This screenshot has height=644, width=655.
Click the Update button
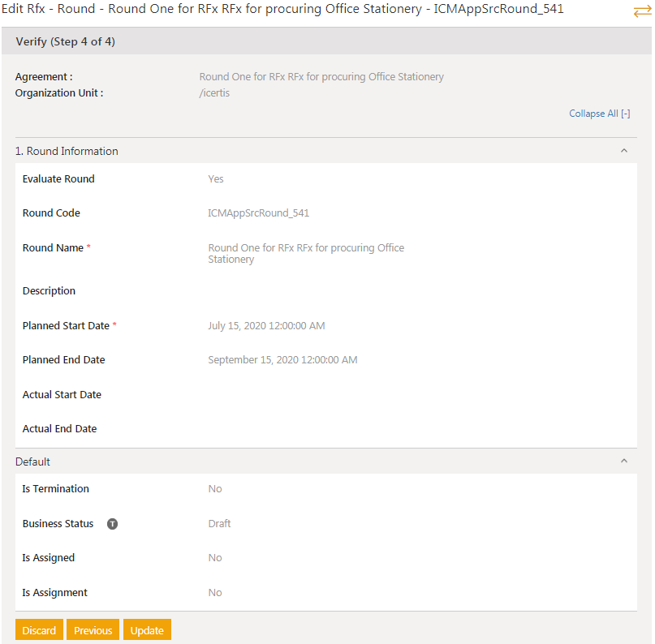pyautogui.click(x=147, y=630)
